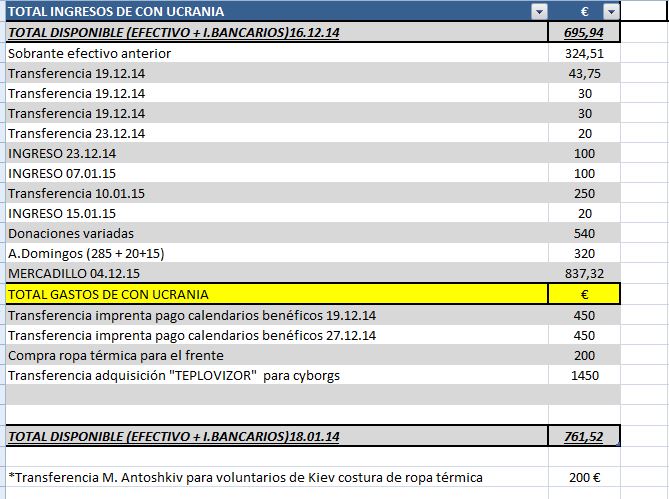Click the yellow € header cell for expenses
The image size is (669, 499).
584,294
